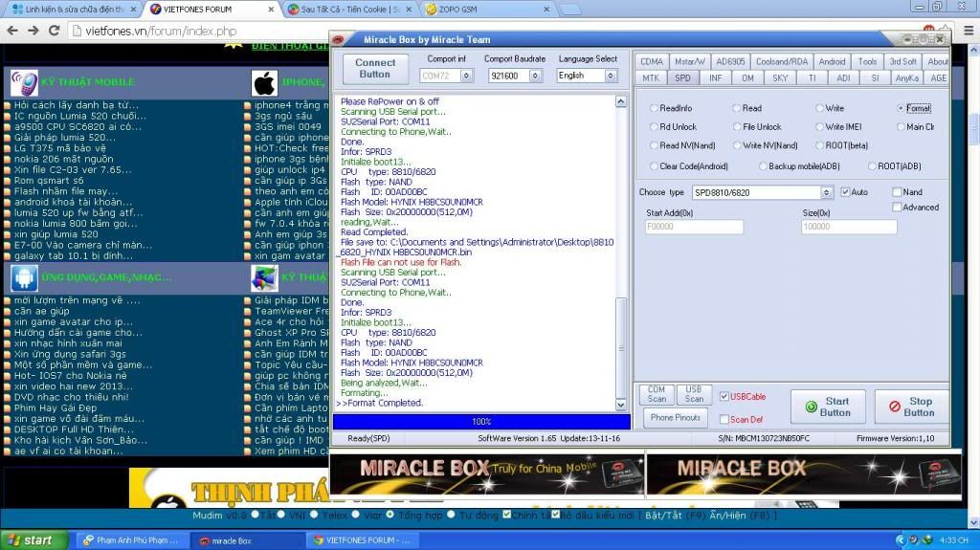The image size is (980, 550).
Task: Open forum link 'Phim Hay Gái Đẹp'
Action: pos(56,407)
